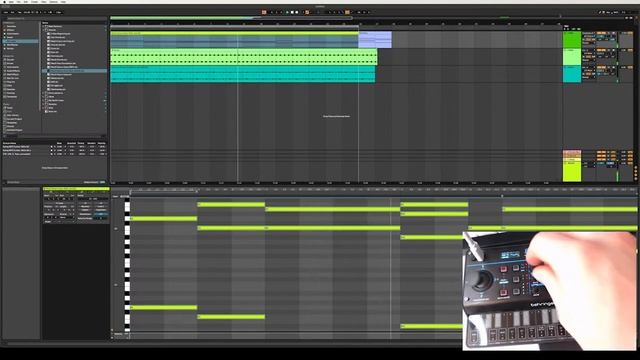Toggle the Link button in control bar
640x360 pixels.
(x=6, y=12)
